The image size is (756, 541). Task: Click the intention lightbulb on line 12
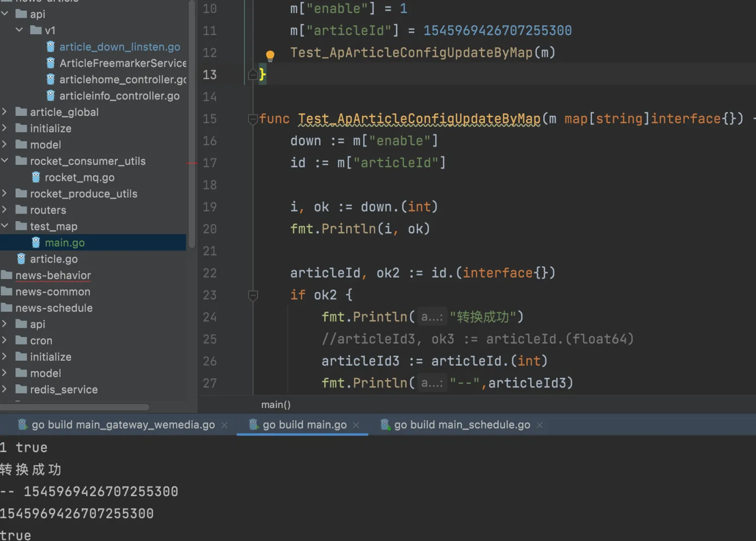pos(270,55)
